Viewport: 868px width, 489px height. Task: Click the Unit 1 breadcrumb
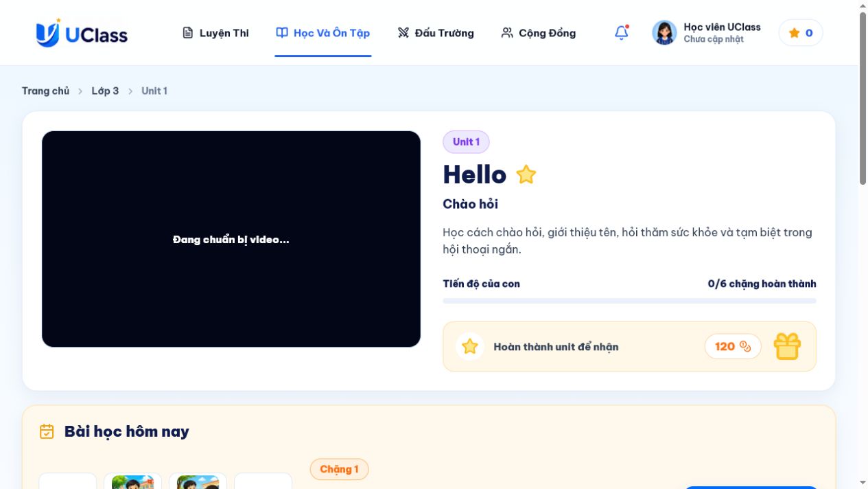point(154,91)
